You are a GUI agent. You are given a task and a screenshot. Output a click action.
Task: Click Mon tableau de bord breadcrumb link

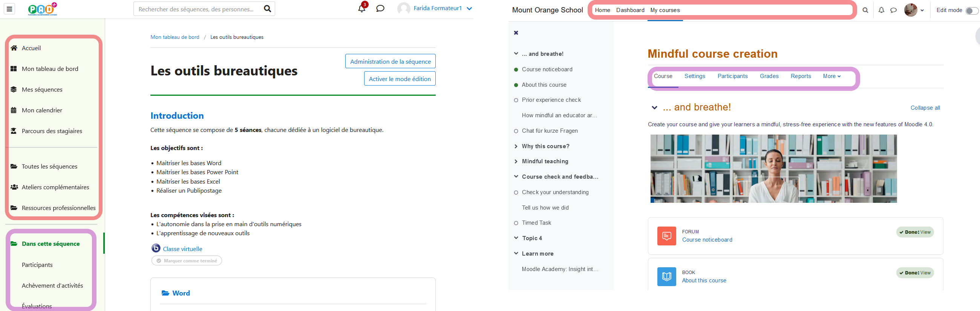click(175, 37)
